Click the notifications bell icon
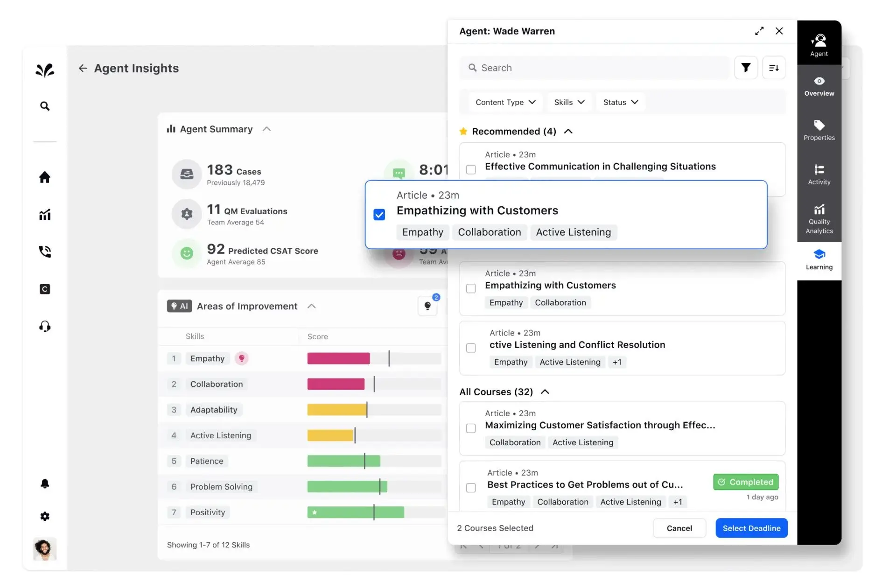This screenshot has height=588, width=896. point(44,483)
